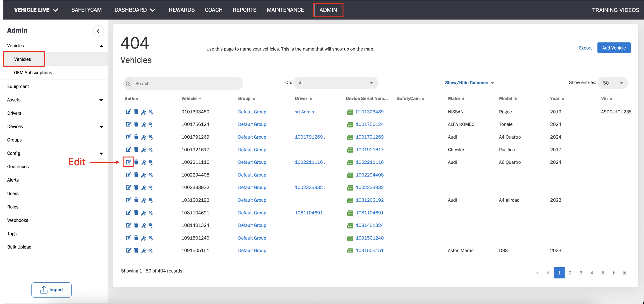Open the On: All filter dropdown
Image resolution: width=644 pixels, height=304 pixels.
coord(336,83)
